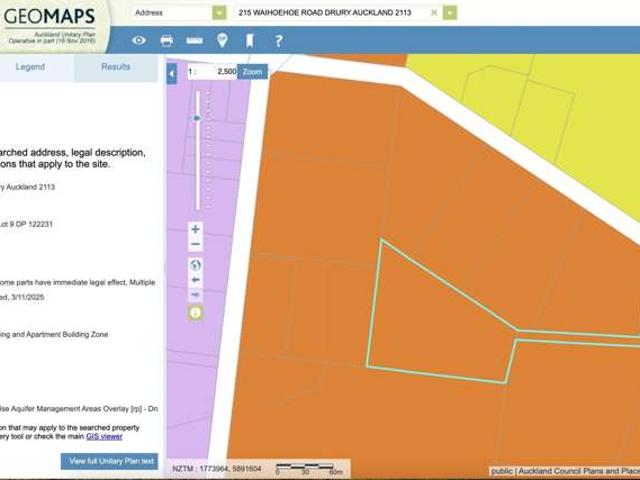
Task: Click the eye visibility icon in toolbar
Action: [x=139, y=41]
